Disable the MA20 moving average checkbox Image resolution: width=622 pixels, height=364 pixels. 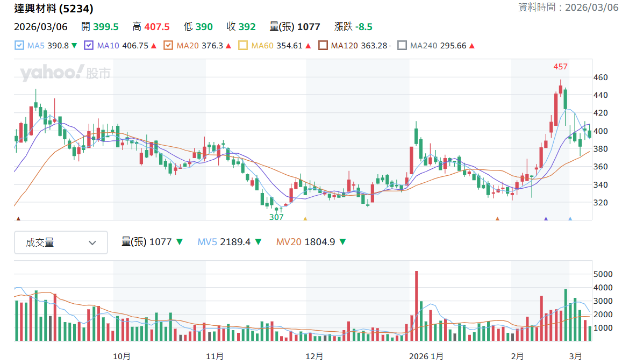click(168, 45)
